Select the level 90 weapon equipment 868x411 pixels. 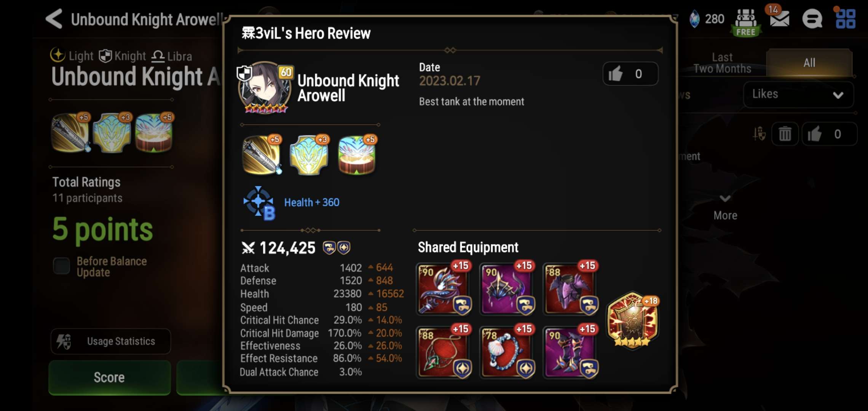(x=444, y=289)
